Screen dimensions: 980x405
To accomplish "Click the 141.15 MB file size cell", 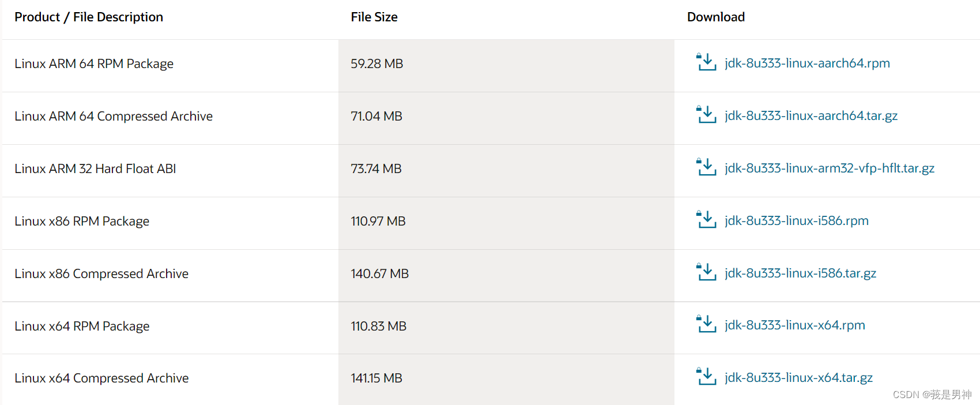I will [x=376, y=378].
